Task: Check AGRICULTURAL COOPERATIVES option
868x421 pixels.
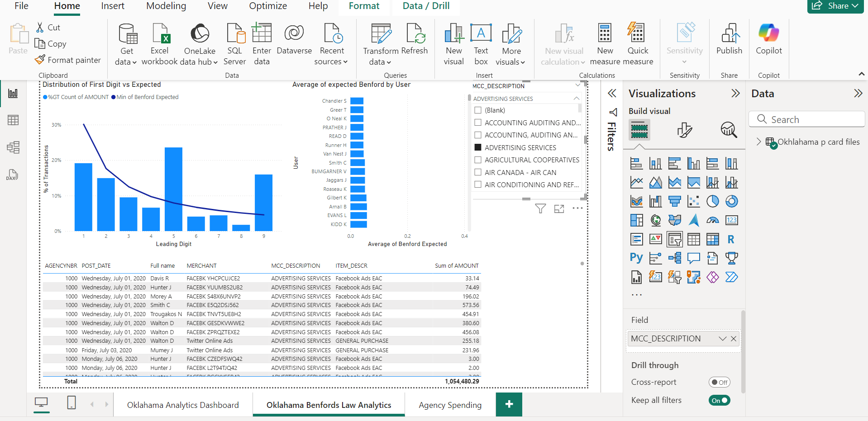Action: click(478, 160)
